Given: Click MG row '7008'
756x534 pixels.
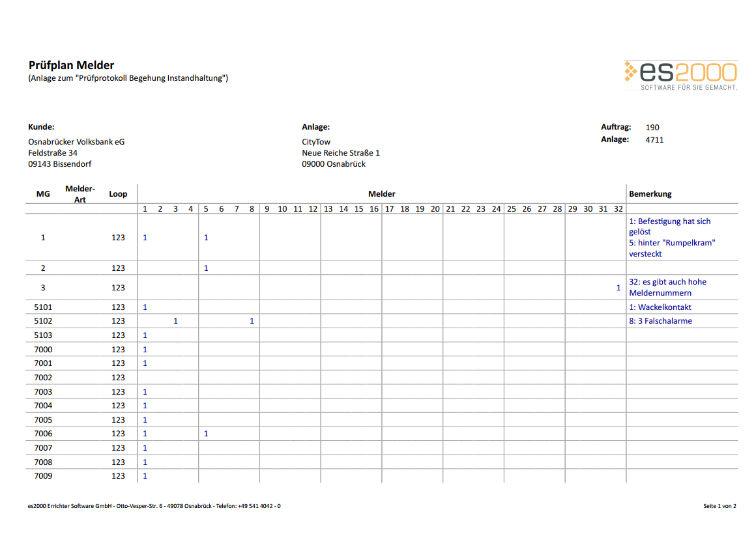Looking at the screenshot, I should coord(43,462).
